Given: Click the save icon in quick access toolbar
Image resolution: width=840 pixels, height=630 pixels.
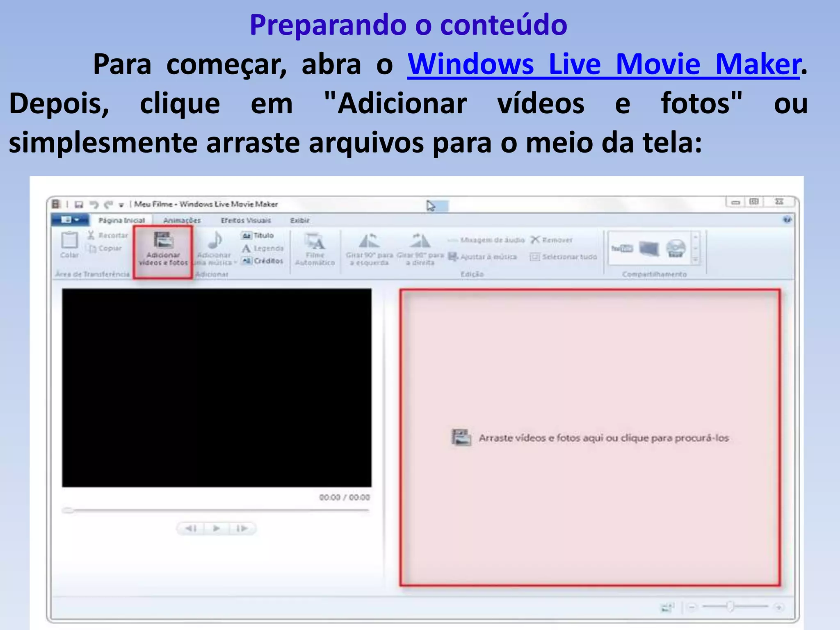Looking at the screenshot, I should pyautogui.click(x=79, y=204).
